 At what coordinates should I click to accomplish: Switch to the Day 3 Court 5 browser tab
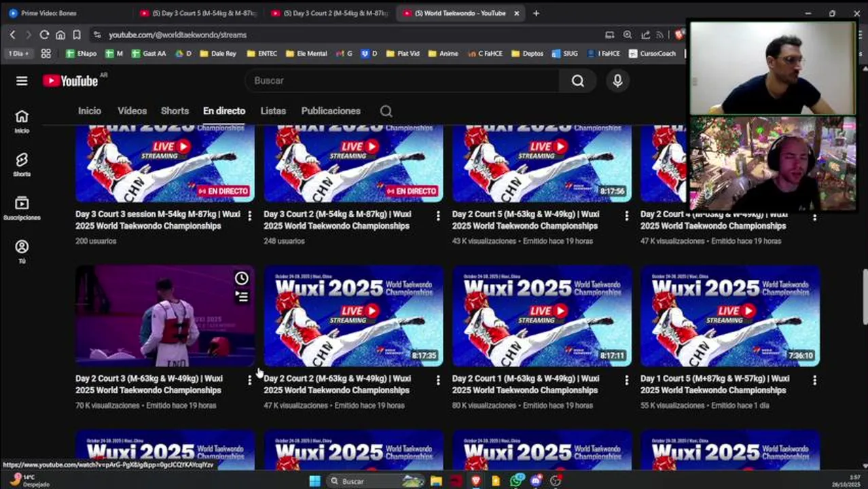coord(197,13)
